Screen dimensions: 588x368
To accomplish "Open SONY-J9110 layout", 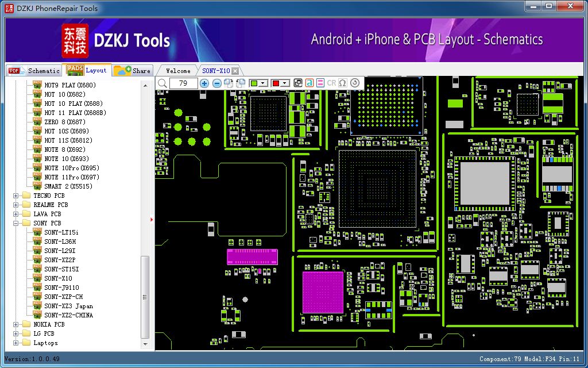I will coord(61,287).
